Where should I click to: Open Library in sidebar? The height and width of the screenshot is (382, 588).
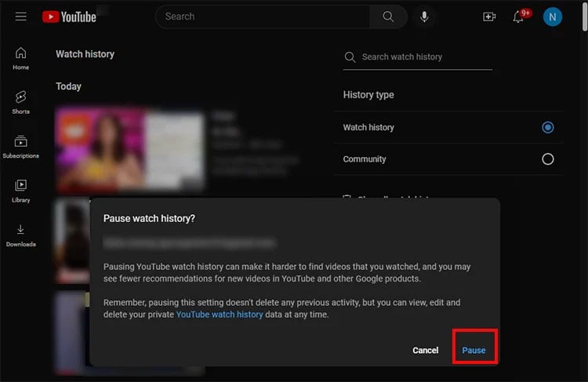20,191
